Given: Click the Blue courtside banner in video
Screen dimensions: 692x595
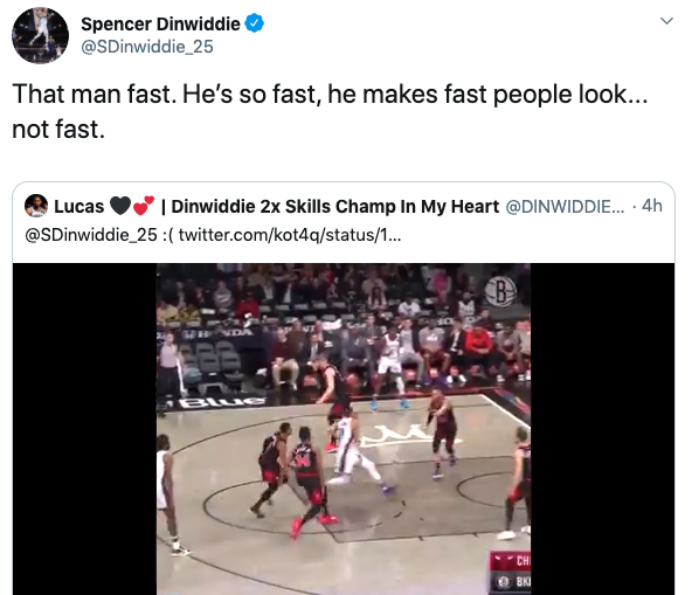Looking at the screenshot, I should coord(214,402).
